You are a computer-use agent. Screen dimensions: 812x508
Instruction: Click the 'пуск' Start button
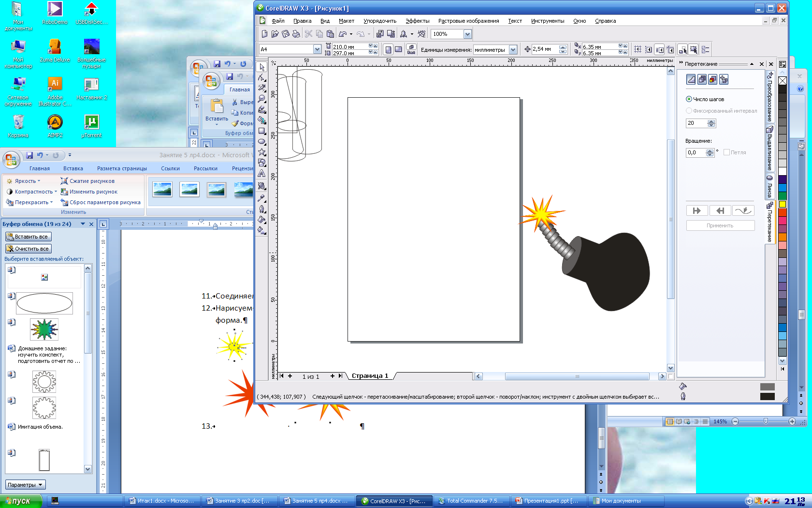click(x=21, y=501)
